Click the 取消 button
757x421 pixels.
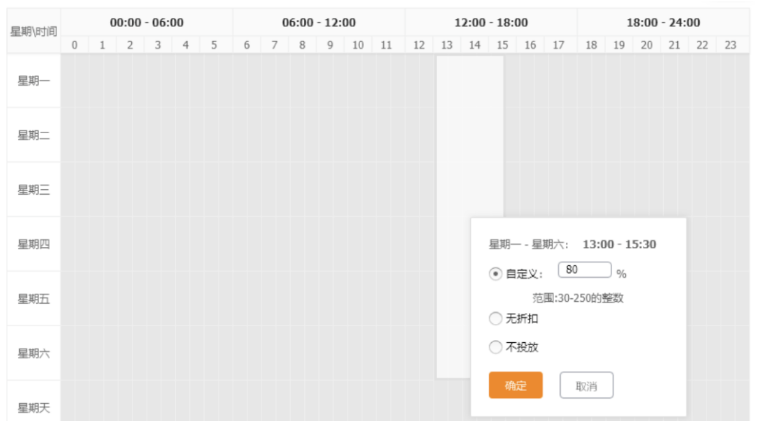pyautogui.click(x=586, y=385)
